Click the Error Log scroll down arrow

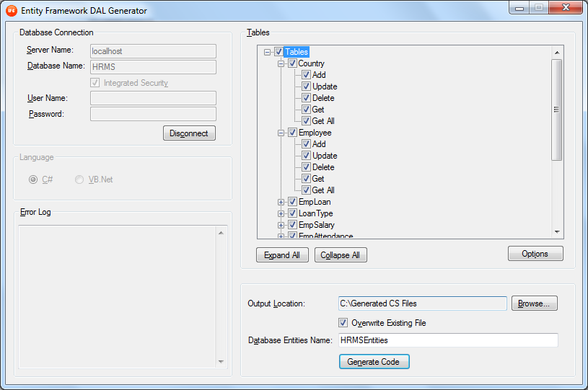(x=221, y=362)
